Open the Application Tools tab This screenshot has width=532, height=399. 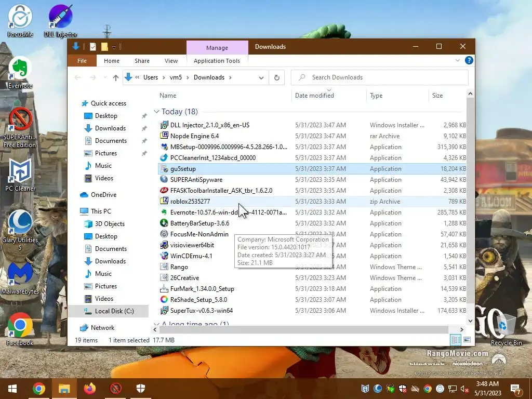click(217, 61)
